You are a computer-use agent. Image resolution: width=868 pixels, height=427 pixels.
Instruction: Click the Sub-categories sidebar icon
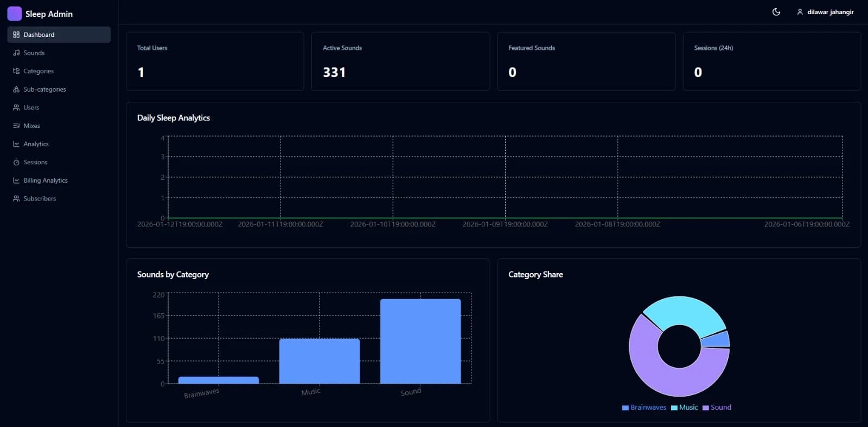[x=16, y=89]
